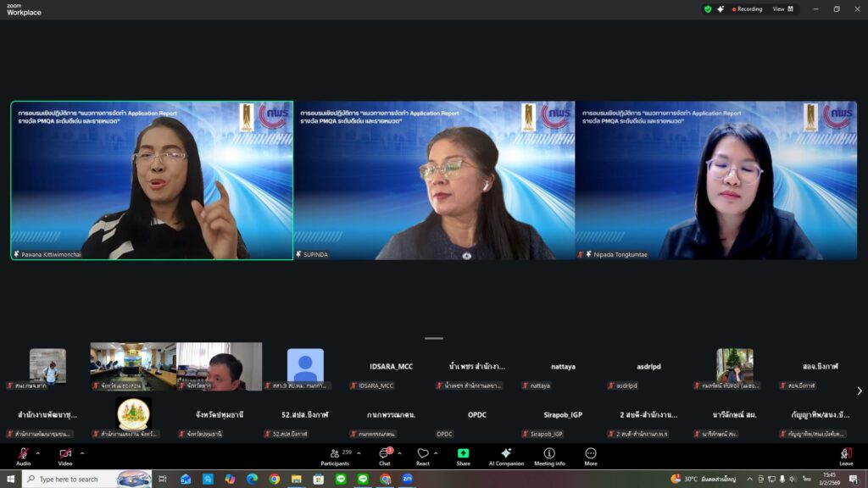Open the Participants panel
Screen dimensions: 868x488
335,456
